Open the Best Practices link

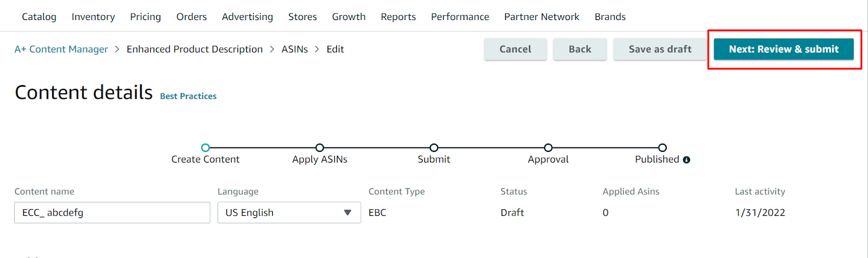(188, 96)
